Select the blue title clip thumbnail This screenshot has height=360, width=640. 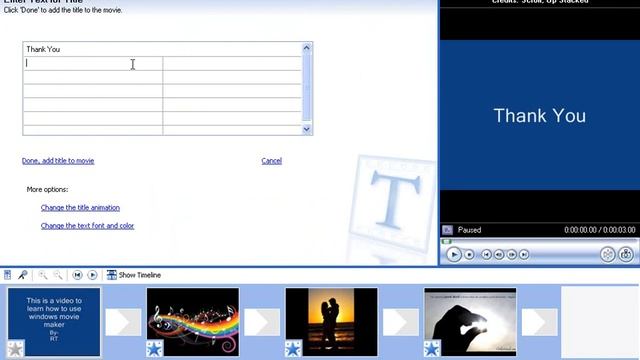[54, 322]
